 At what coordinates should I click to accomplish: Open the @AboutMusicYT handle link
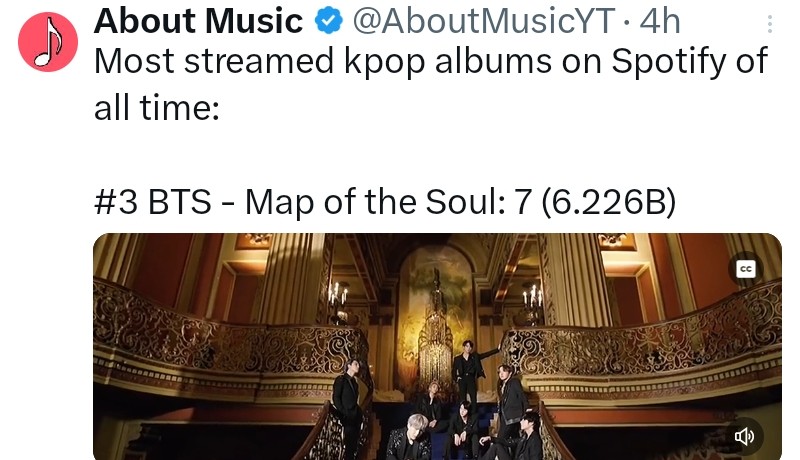click(x=483, y=21)
